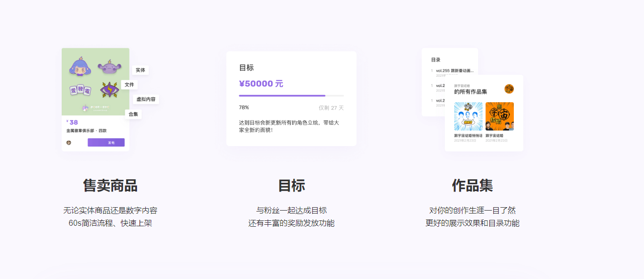Click the 目录 title in catalog card
The image size is (644, 279).
436,60
